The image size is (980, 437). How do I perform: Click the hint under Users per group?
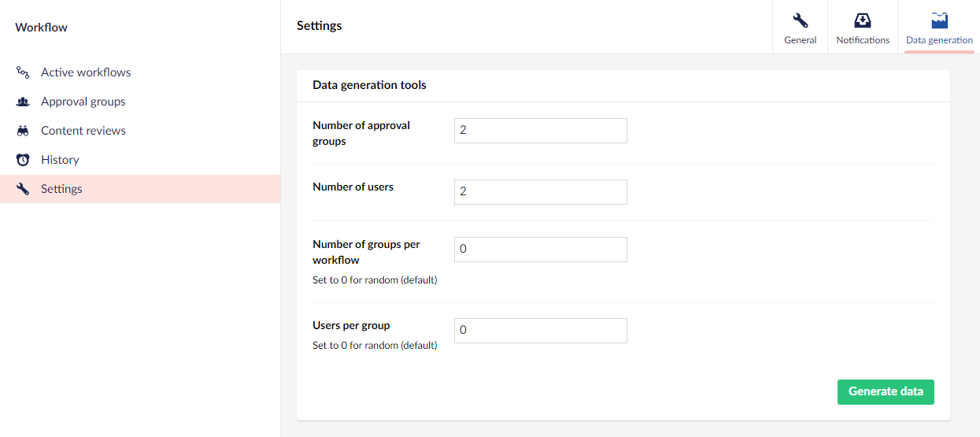coord(375,346)
